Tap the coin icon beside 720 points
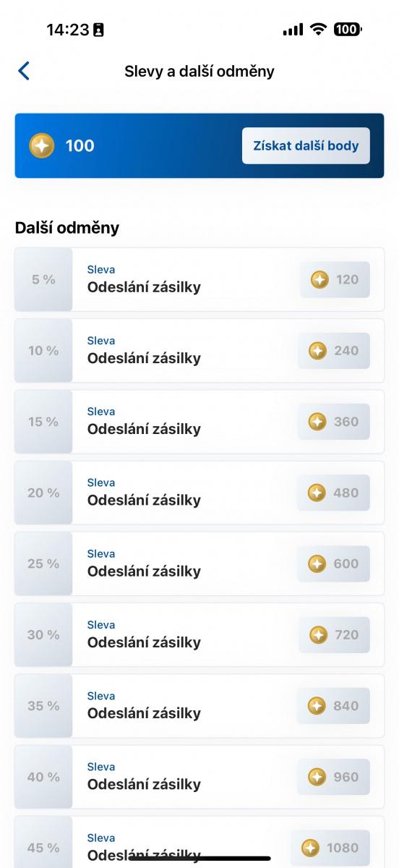This screenshot has height=868, width=399. (318, 635)
